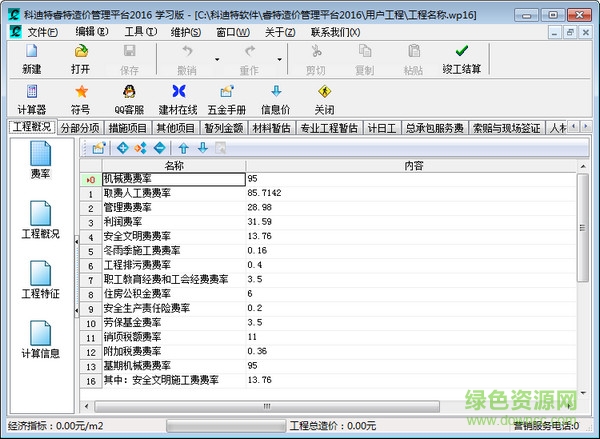Expand the 重作 redo dropdown arrow
The height and width of the screenshot is (439, 600).
[280, 60]
